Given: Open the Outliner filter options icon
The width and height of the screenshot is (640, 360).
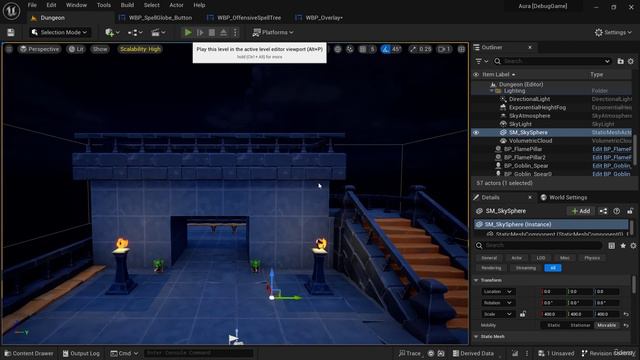Looking at the screenshot, I should click(x=481, y=61).
